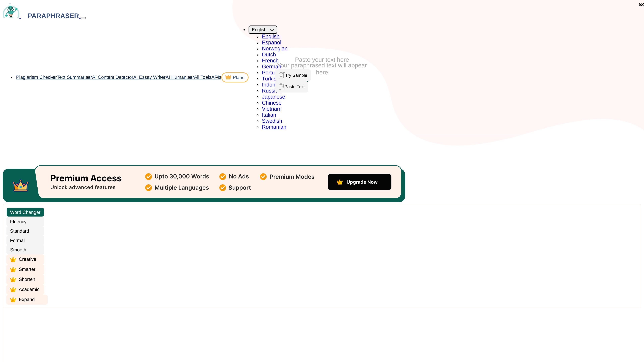
Task: Select the Standard mode
Action: pyautogui.click(x=25, y=231)
